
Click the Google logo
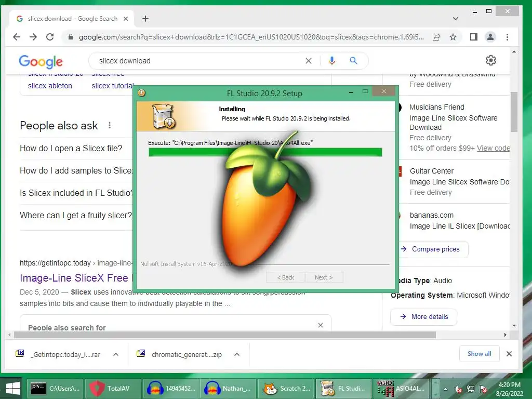[41, 61]
